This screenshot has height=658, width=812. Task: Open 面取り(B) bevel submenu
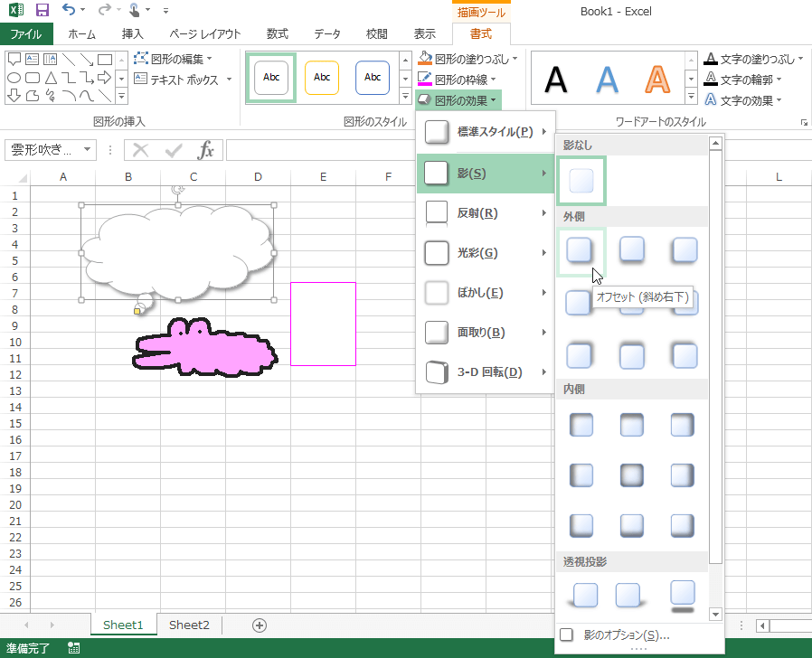(486, 333)
